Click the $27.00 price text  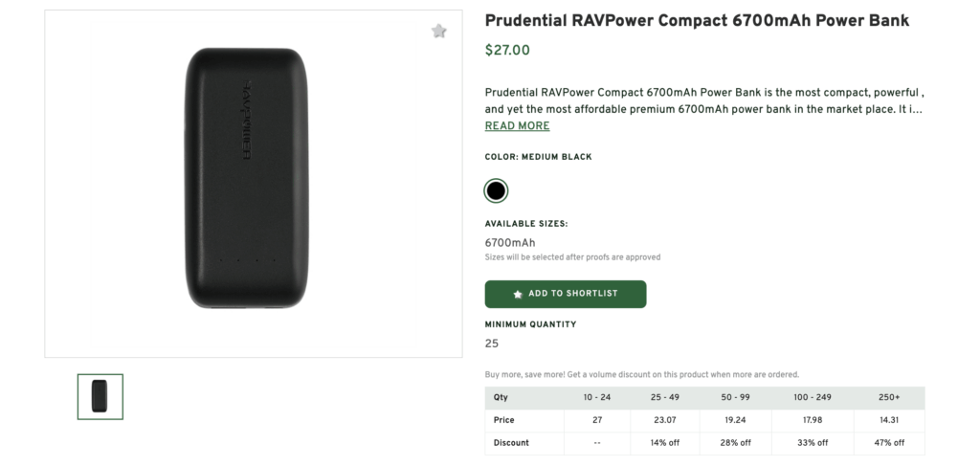(507, 51)
